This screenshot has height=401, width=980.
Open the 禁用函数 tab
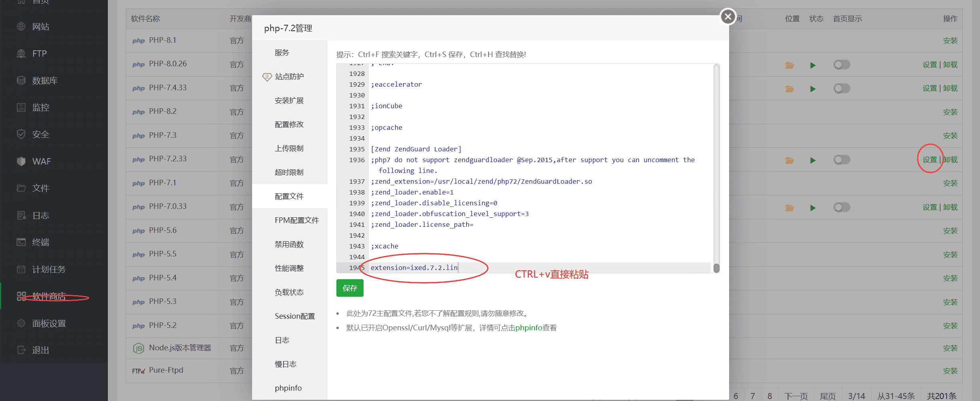point(289,244)
